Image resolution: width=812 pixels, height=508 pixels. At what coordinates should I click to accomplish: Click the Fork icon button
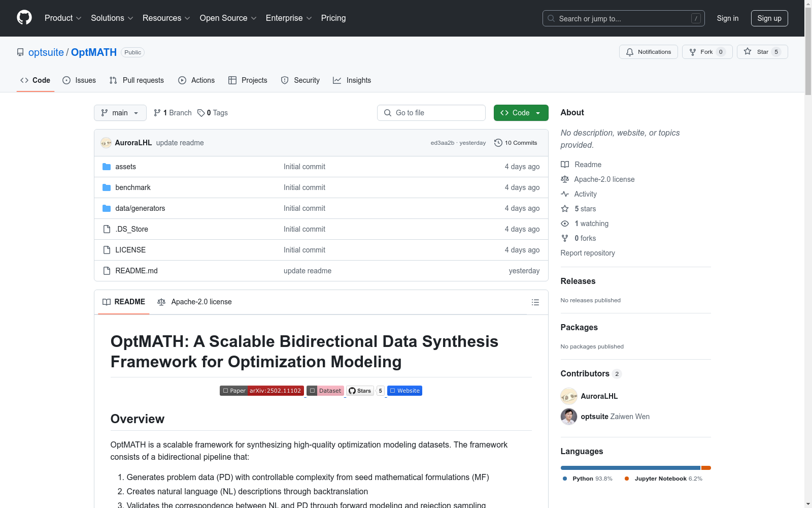[x=693, y=52]
